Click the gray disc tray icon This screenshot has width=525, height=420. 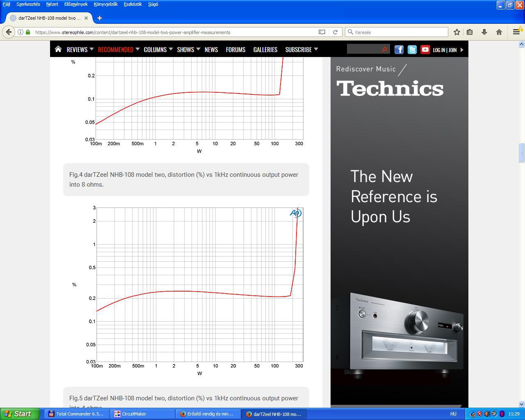pyautogui.click(x=494, y=414)
